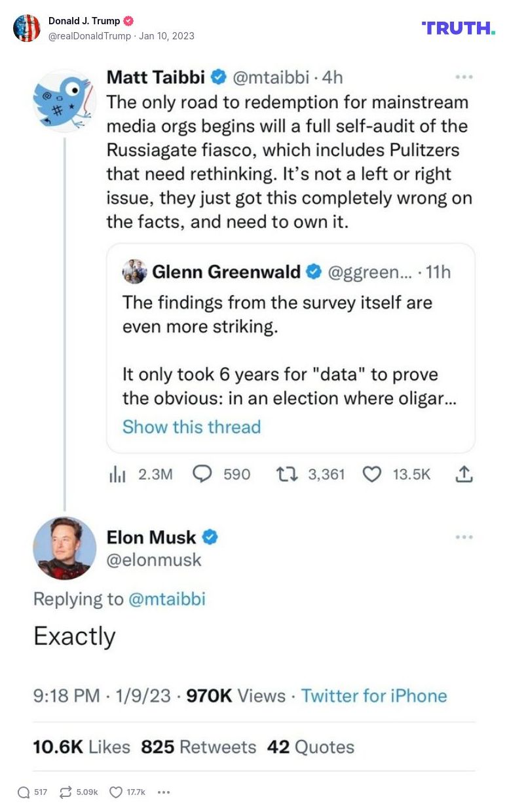Image resolution: width=509 pixels, height=812 pixels.
Task: Click the Truth Social reply icon
Action: [24, 792]
